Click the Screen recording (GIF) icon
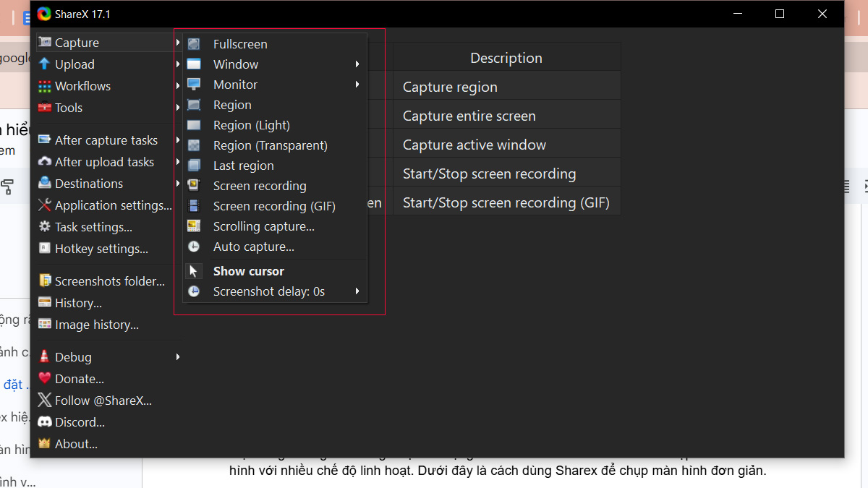The width and height of the screenshot is (868, 488). click(x=194, y=206)
